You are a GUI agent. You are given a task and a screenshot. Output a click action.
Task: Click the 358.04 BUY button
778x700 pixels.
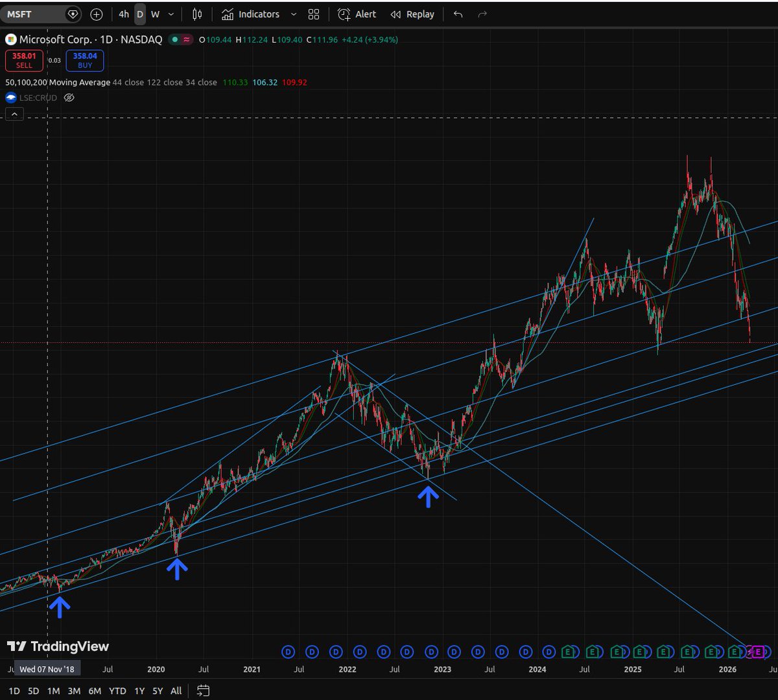coord(85,60)
